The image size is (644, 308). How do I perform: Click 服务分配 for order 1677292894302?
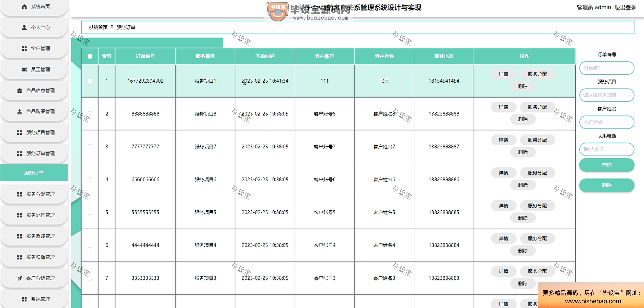(x=537, y=74)
